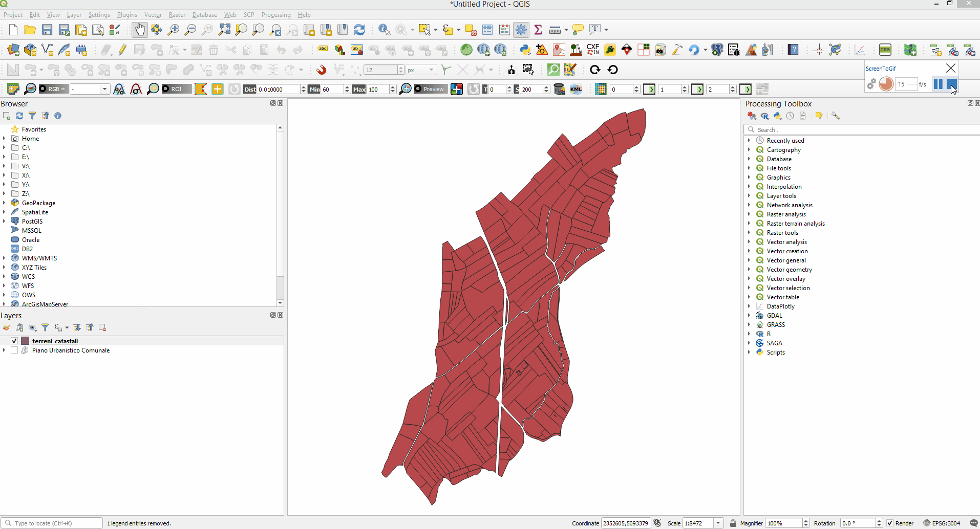Select the Pan Map hand tool
This screenshot has width=980, height=529.
[139, 30]
